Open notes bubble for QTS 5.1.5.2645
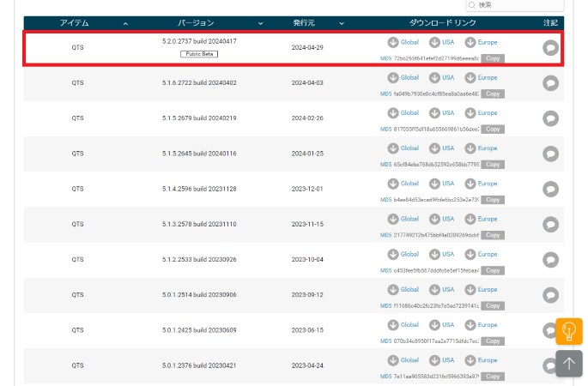 click(550, 154)
